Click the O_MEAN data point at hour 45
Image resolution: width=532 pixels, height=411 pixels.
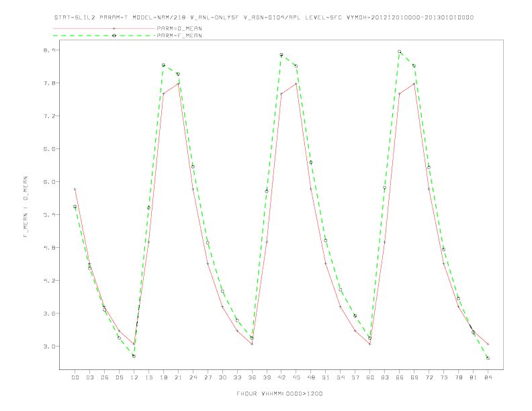296,84
